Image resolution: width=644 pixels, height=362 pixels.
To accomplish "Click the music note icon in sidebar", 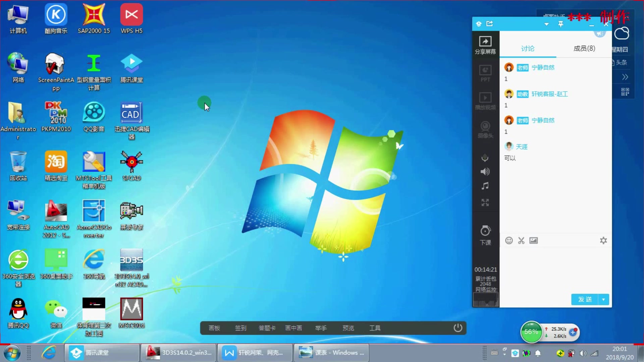I will [485, 186].
